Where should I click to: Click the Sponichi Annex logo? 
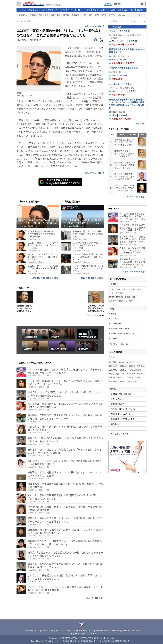[33, 4]
